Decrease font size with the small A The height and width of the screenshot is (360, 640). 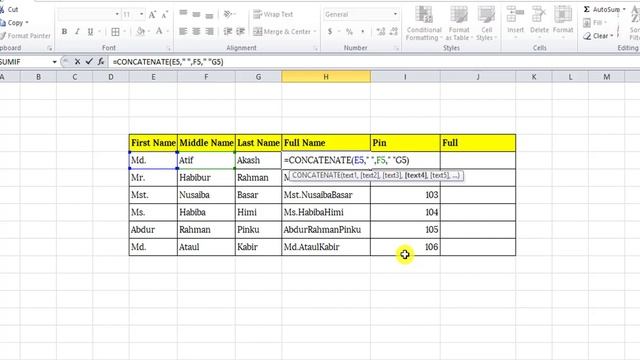click(x=164, y=15)
